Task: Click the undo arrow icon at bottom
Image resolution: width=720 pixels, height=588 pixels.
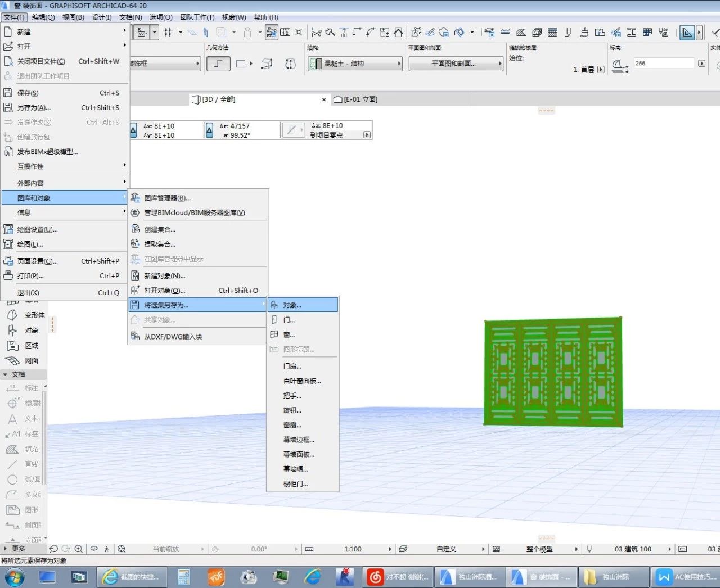Action: pos(53,549)
